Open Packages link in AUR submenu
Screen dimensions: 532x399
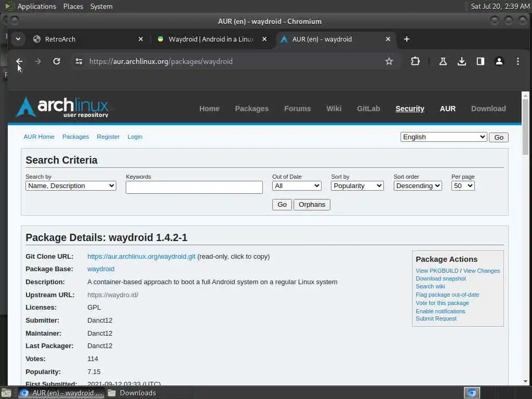pos(76,137)
